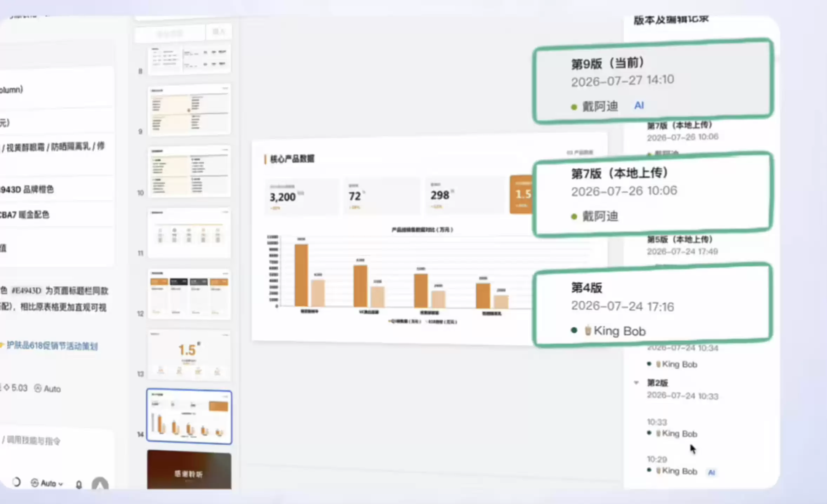Click the 2026-07-24 10:33 timestamp under 第2版

click(x=682, y=396)
